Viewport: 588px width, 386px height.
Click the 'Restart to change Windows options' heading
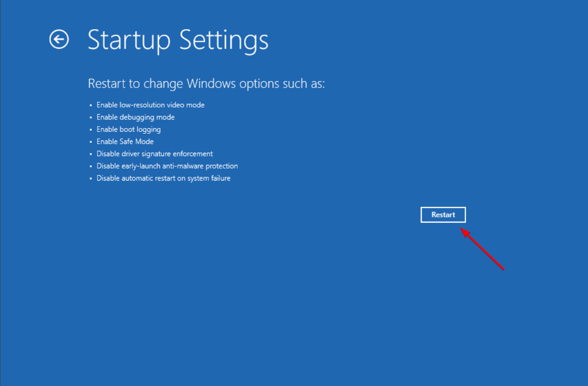(206, 84)
